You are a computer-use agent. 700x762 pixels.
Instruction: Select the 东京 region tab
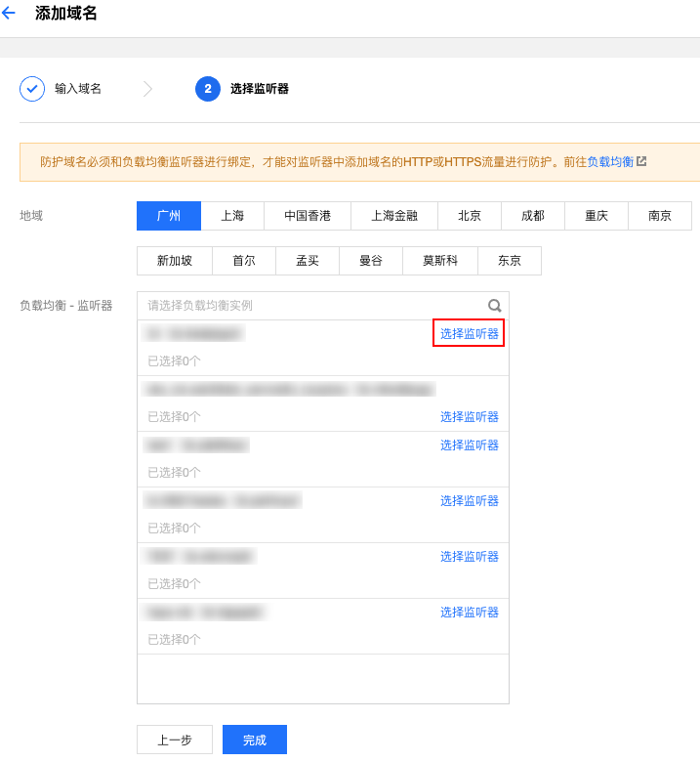[x=510, y=261]
